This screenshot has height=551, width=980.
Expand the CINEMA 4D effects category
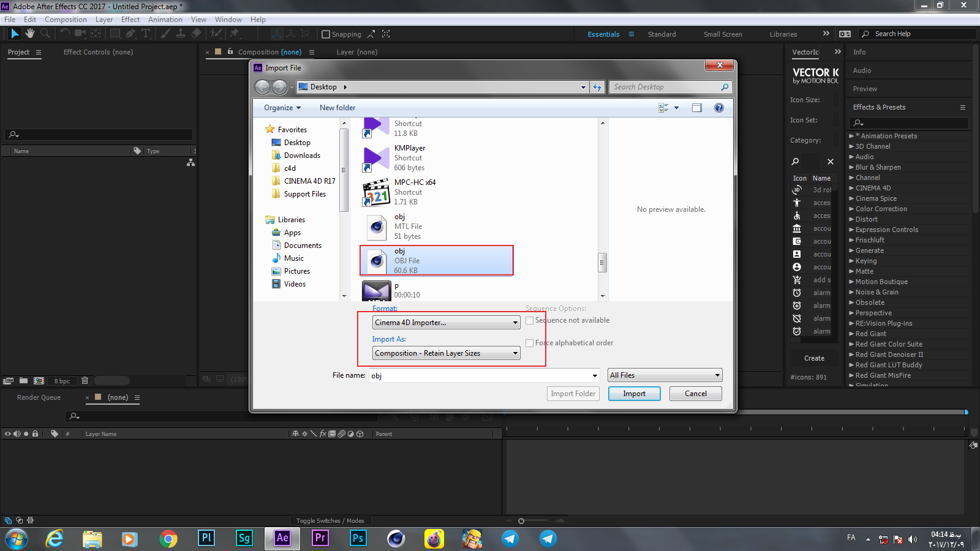pyautogui.click(x=851, y=188)
